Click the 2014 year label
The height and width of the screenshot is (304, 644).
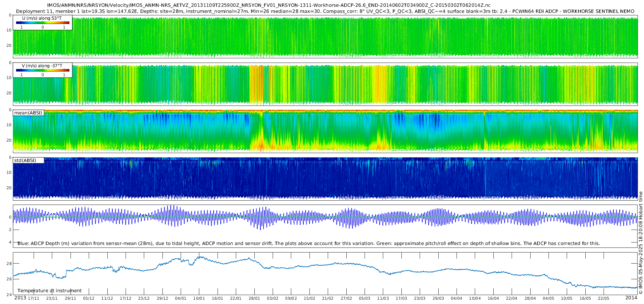(631, 298)
